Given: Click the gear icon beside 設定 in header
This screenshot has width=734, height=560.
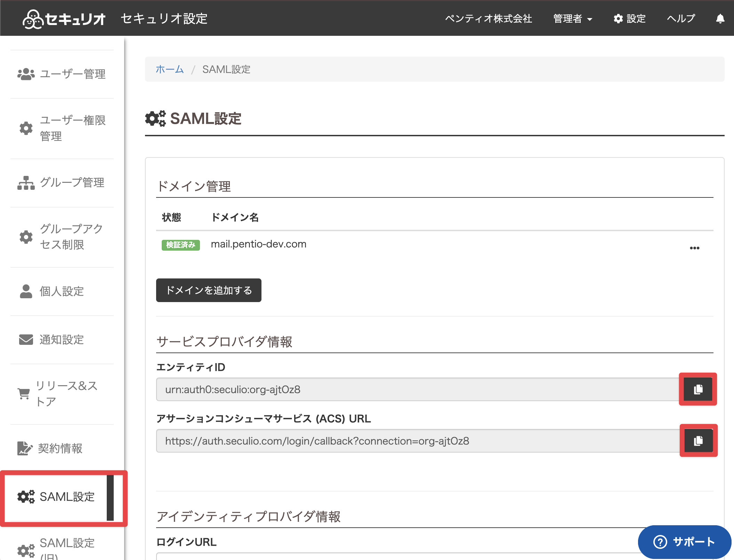Looking at the screenshot, I should [x=618, y=19].
